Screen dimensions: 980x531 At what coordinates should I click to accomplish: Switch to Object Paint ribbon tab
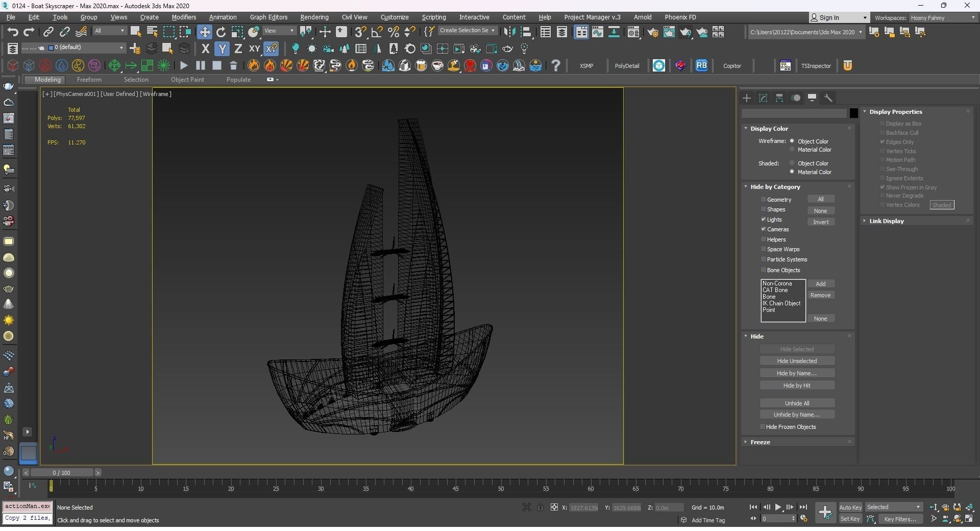187,79
